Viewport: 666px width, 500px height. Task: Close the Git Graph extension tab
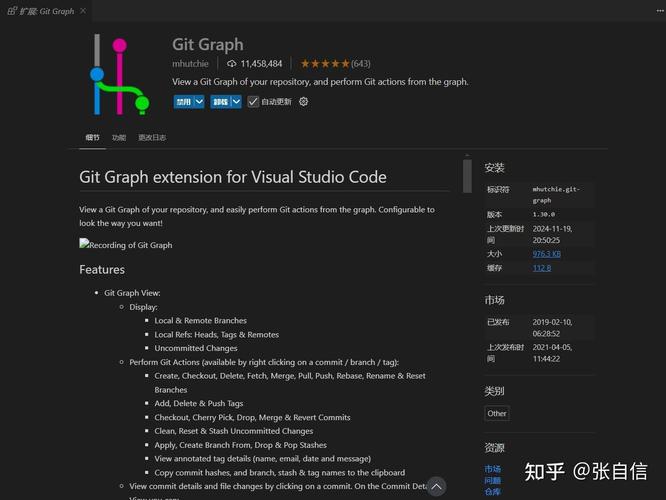tap(83, 11)
